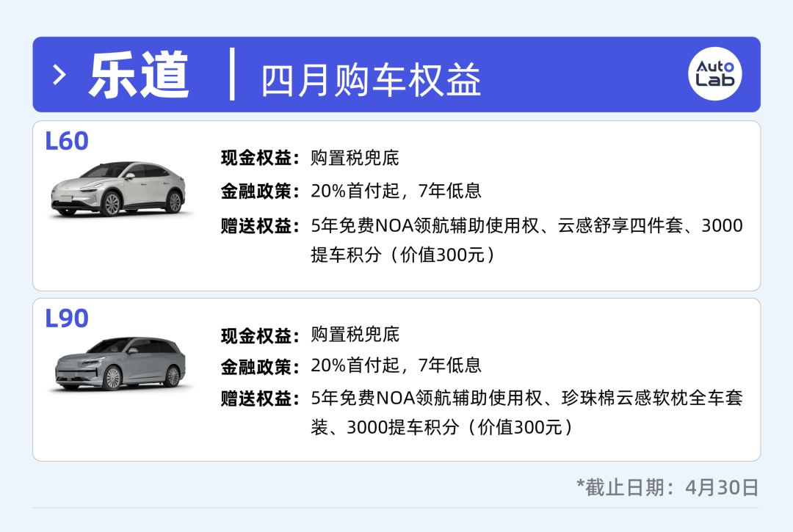Click the L60 购置税兜底 text
This screenshot has height=532, width=793.
pyautogui.click(x=355, y=158)
